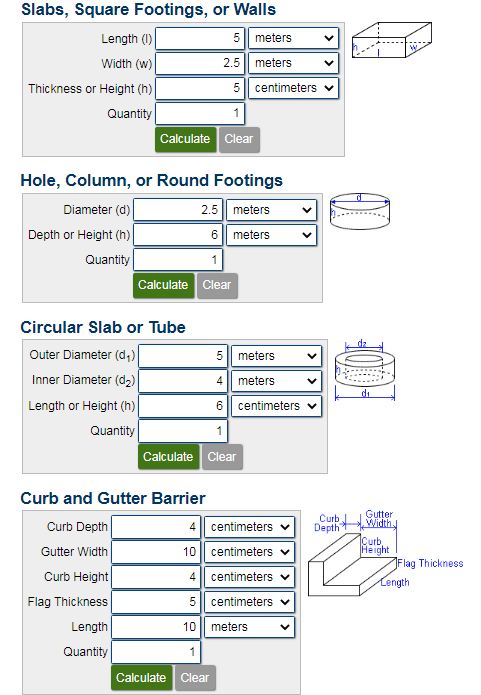Open the Slab Thickness centimeters unit dropdown

click(x=293, y=88)
